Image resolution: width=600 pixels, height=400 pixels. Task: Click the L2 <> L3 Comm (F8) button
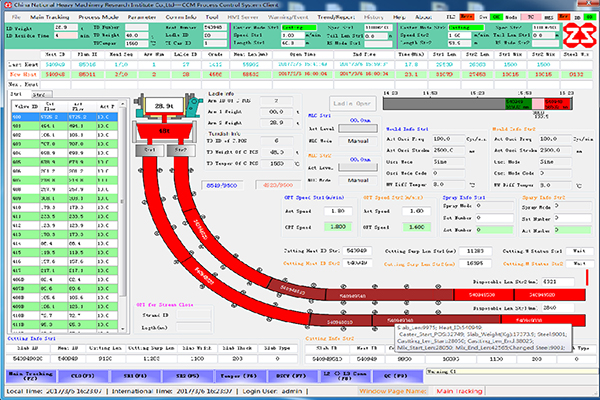[x=345, y=376]
